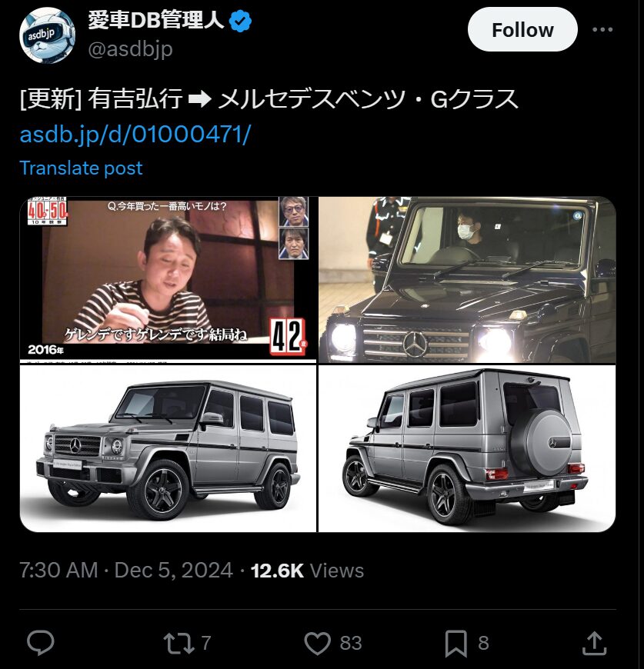Open the three-dot more options menu
The width and height of the screenshot is (644, 669).
tap(602, 29)
